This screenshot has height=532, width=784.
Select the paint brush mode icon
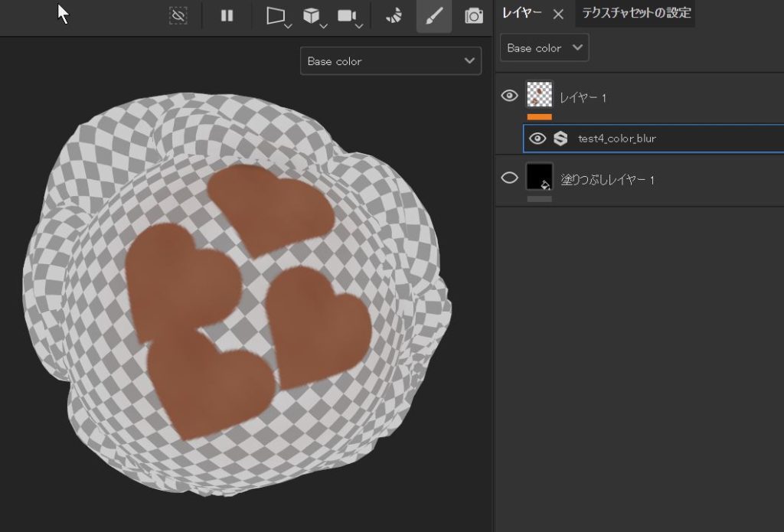tap(433, 15)
